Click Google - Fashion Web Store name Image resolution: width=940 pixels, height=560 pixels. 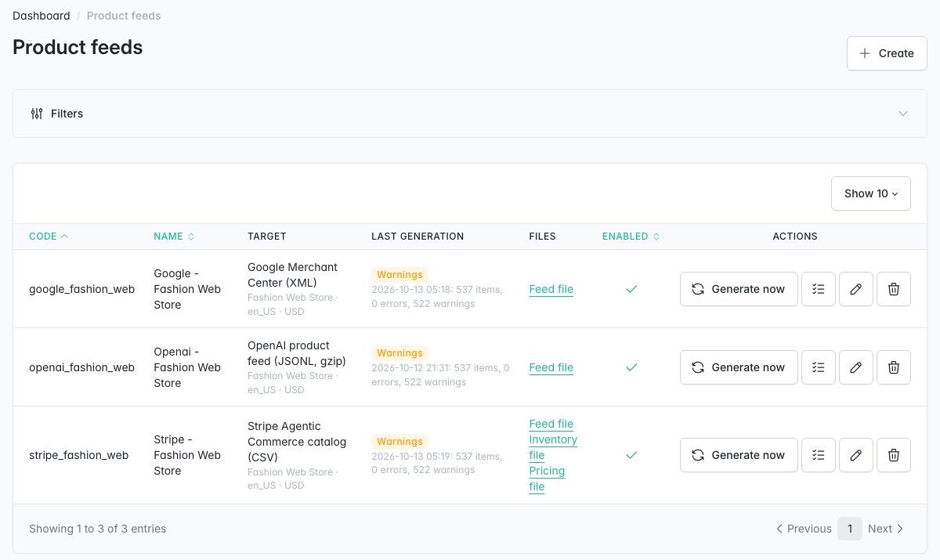(x=187, y=289)
